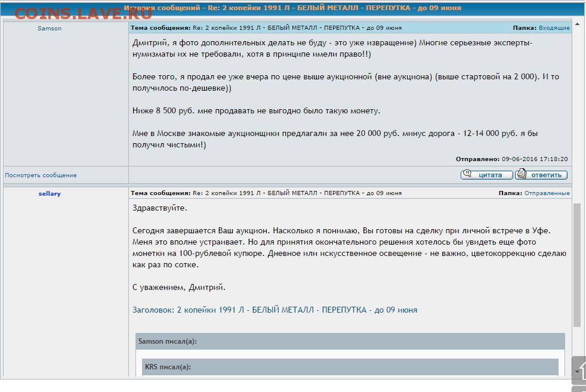Click the sent timestamp 09-06-2016 17:18:20
Screen dimensions: 586x392
(x=535, y=159)
